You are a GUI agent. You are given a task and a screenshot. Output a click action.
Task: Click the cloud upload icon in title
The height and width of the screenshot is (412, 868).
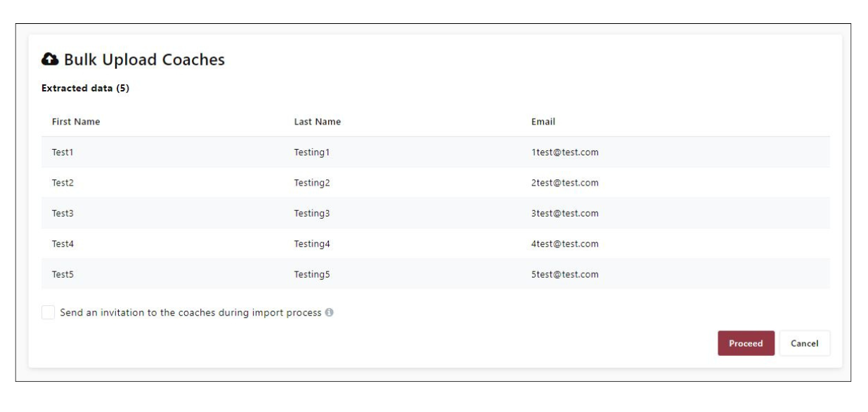click(50, 60)
